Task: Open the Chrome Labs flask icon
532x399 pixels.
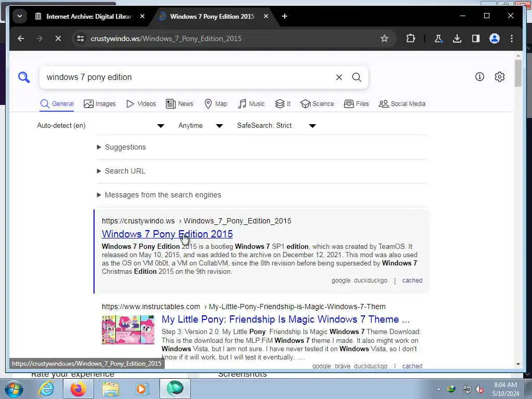Action: (x=438, y=38)
